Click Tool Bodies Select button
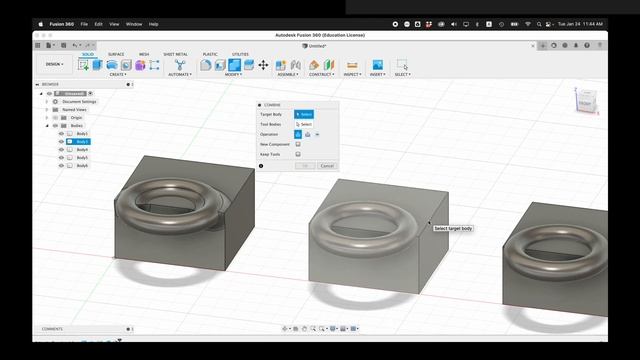Viewport: 640px width, 360px height. (x=304, y=124)
